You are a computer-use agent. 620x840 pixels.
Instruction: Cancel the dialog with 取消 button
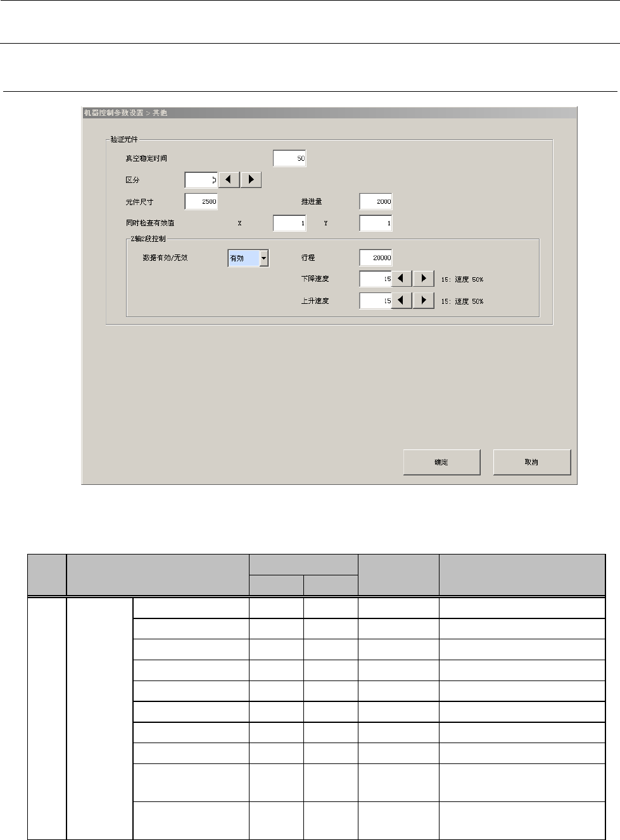click(x=532, y=462)
